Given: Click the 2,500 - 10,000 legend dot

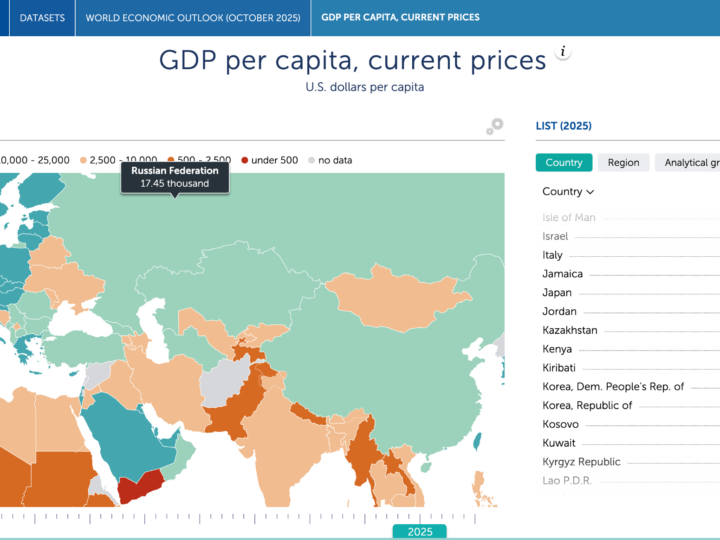Looking at the screenshot, I should tap(83, 160).
